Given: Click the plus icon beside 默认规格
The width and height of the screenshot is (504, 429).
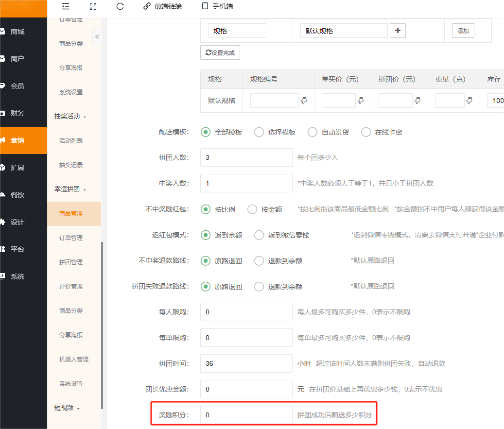Looking at the screenshot, I should tap(398, 31).
